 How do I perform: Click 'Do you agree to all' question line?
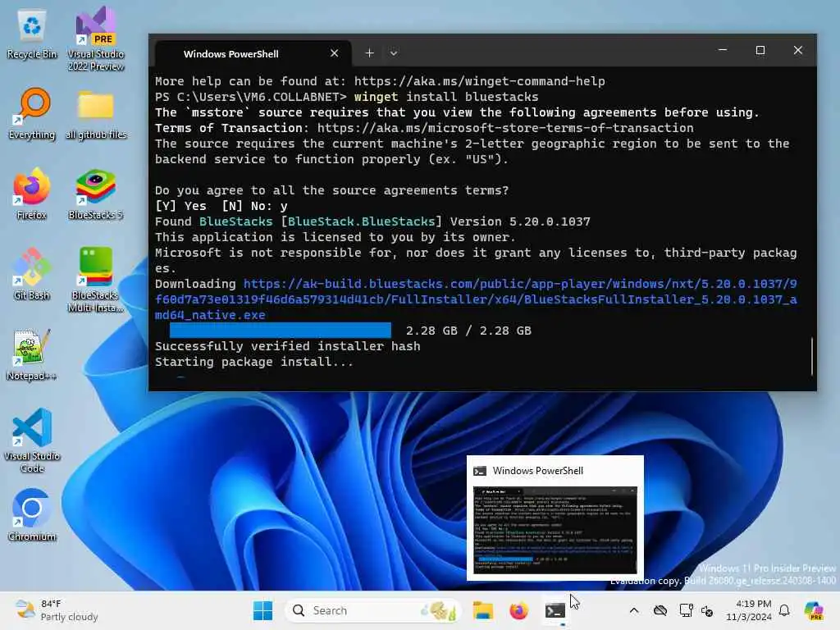331,190
